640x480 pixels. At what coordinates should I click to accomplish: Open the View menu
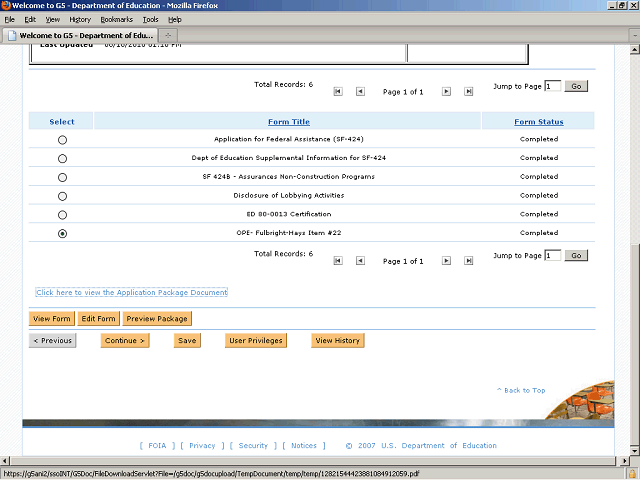coord(53,20)
